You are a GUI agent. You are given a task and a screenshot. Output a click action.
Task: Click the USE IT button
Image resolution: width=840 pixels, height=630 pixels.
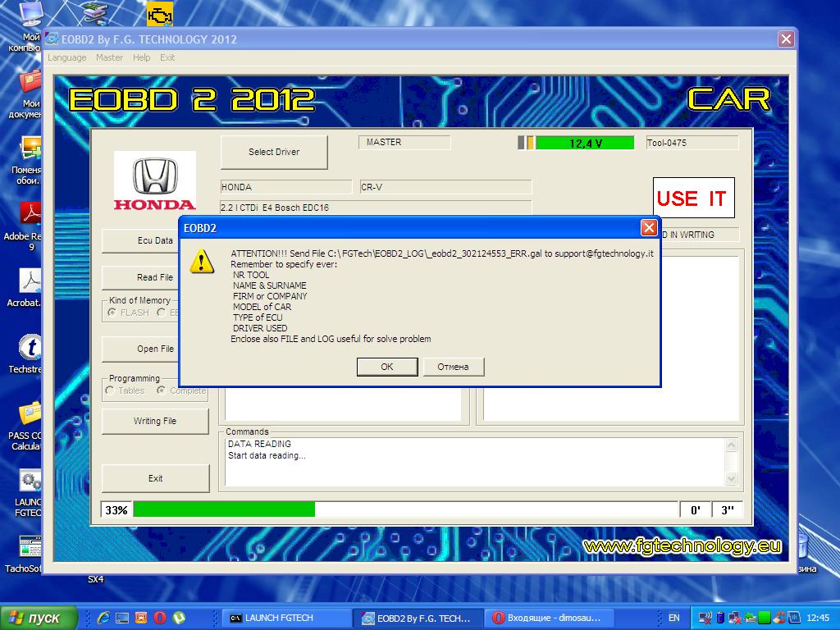pos(694,198)
